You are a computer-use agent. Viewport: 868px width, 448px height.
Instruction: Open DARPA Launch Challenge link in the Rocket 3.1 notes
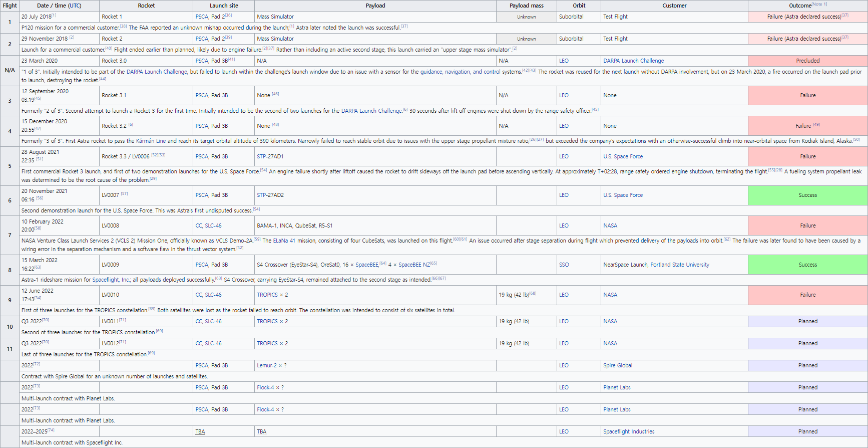(x=372, y=111)
